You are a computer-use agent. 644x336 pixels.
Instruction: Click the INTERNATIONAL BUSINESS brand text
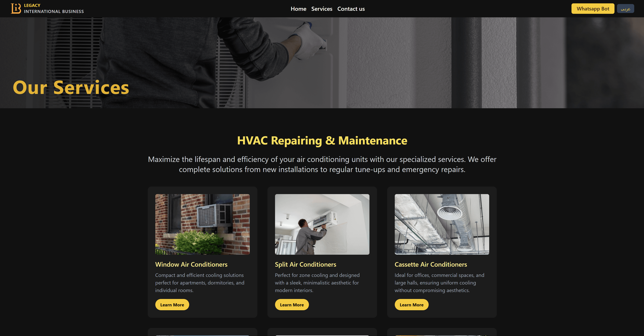[x=54, y=11]
